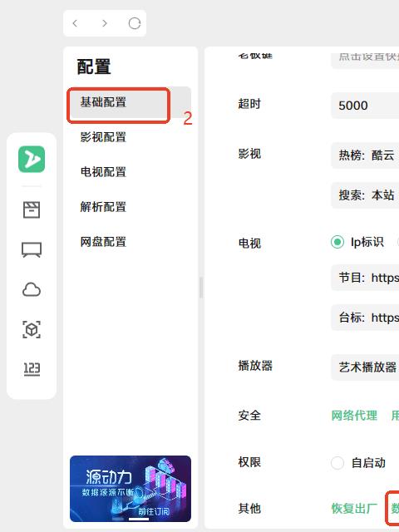
Task: Click the 超时 field showing 5000
Action: point(365,106)
